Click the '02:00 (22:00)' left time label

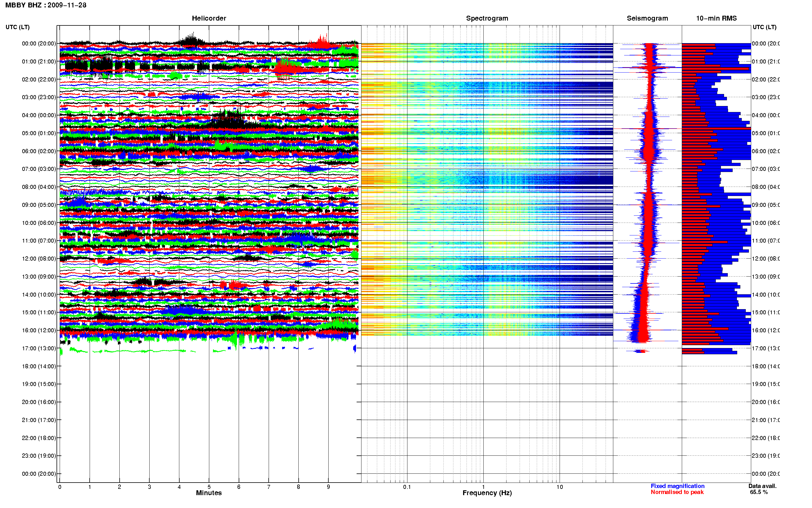pos(39,80)
